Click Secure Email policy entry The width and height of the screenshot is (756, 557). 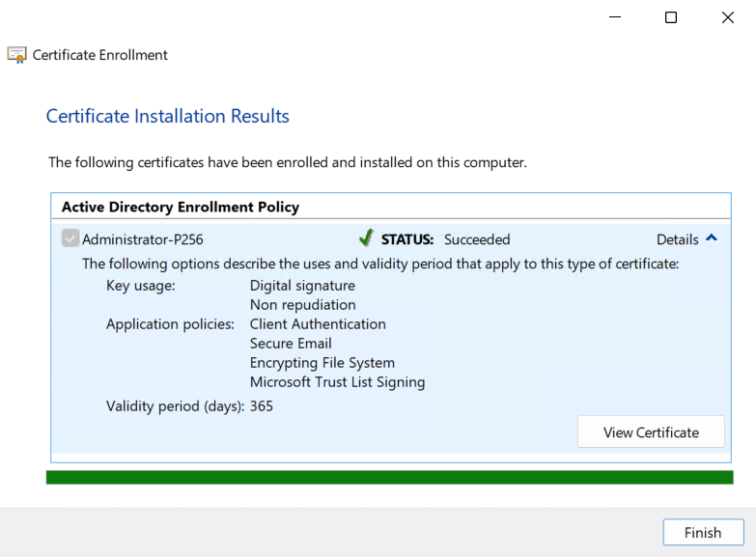coord(291,344)
